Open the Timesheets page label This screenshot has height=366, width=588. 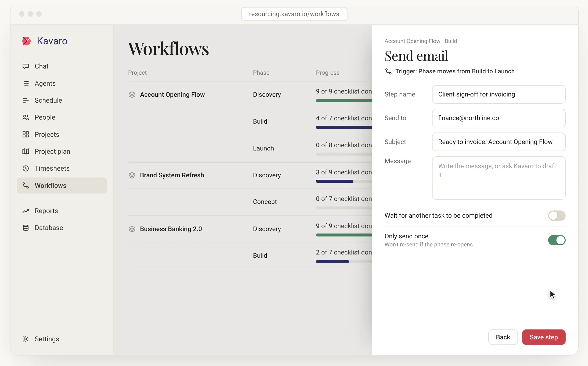52,168
